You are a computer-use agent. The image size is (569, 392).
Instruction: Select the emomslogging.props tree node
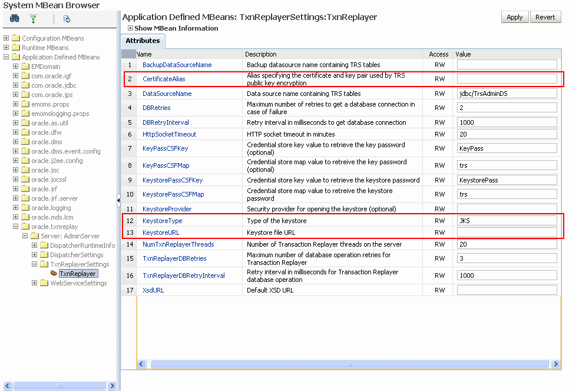[x=60, y=113]
